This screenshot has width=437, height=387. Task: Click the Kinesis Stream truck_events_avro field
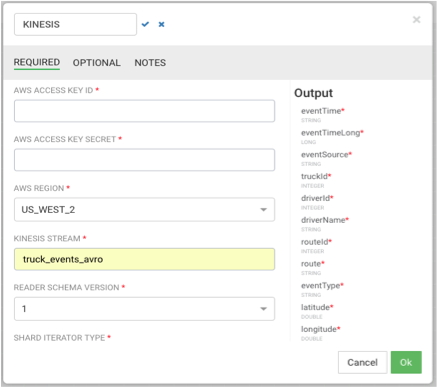144,259
